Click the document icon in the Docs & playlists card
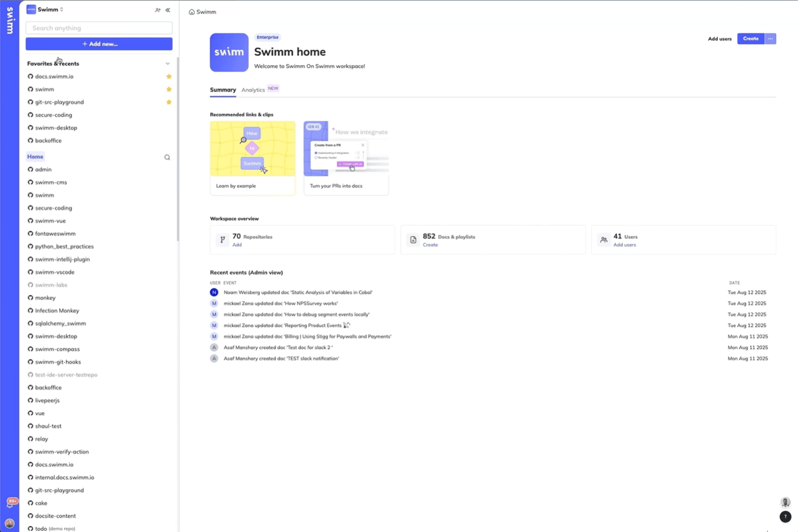Viewport: 798px width, 532px height. (413, 240)
